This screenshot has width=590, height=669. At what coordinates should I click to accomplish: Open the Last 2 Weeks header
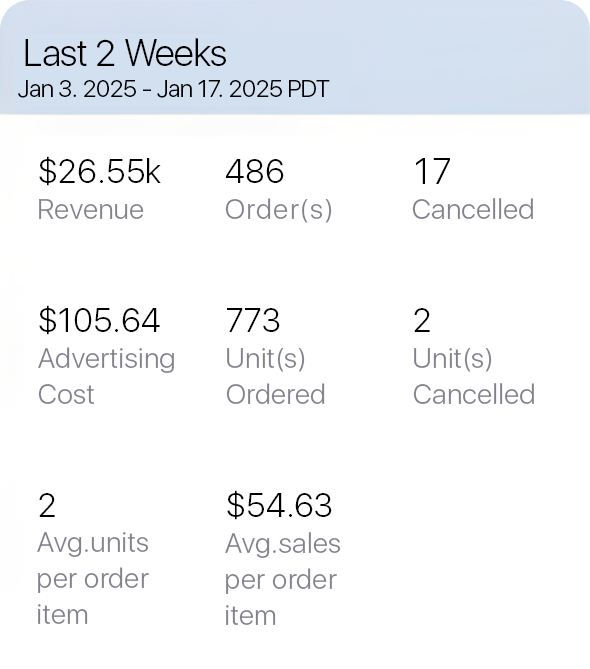click(295, 57)
